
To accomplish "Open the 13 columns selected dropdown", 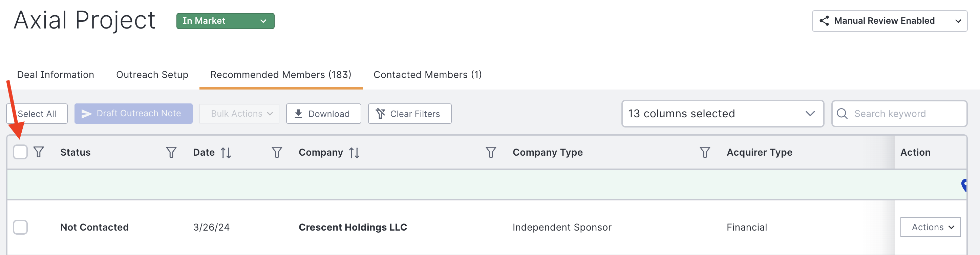I will (x=722, y=114).
